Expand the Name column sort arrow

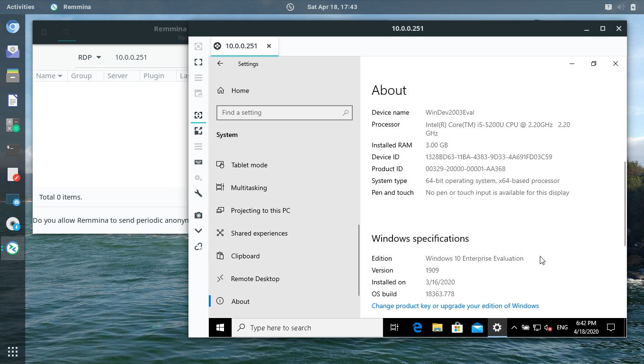point(60,76)
